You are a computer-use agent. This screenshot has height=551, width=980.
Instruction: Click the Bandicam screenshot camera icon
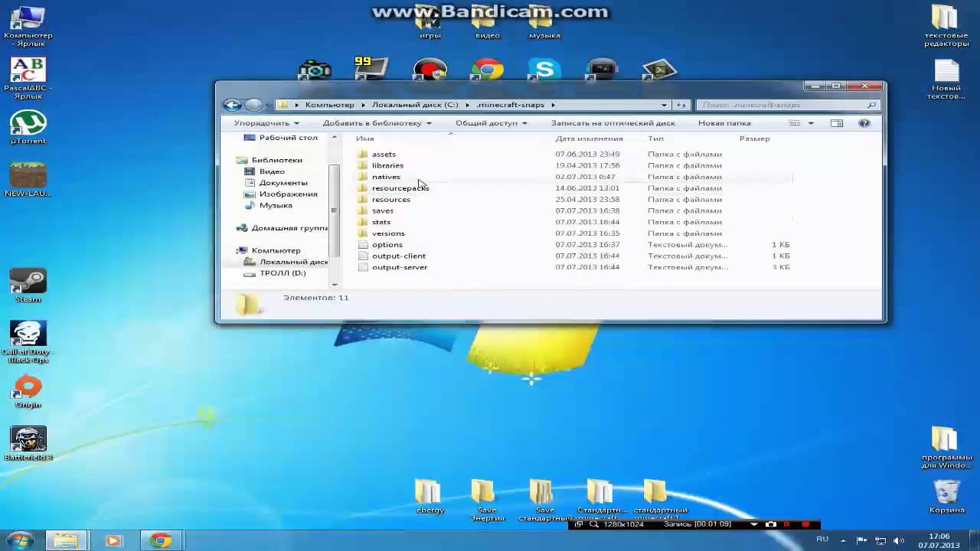pos(771,524)
